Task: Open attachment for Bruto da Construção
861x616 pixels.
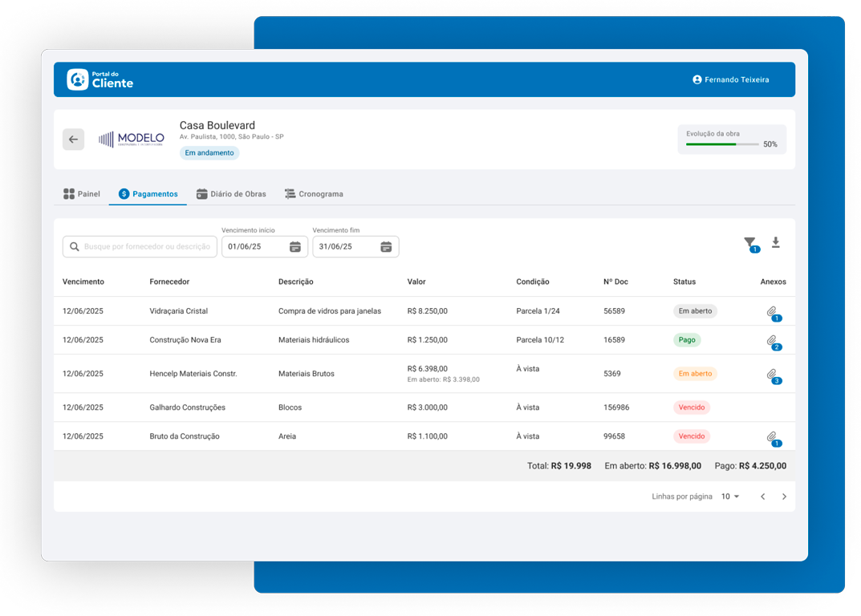Action: [x=772, y=437]
